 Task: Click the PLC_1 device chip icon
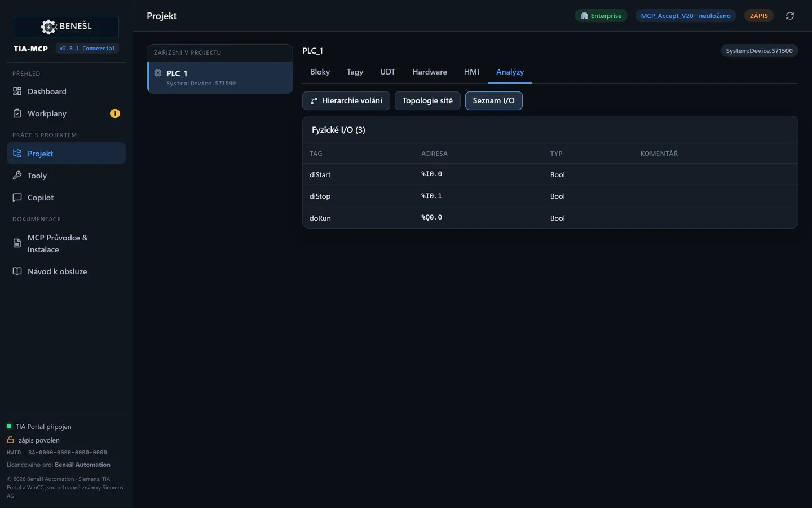[x=158, y=73]
